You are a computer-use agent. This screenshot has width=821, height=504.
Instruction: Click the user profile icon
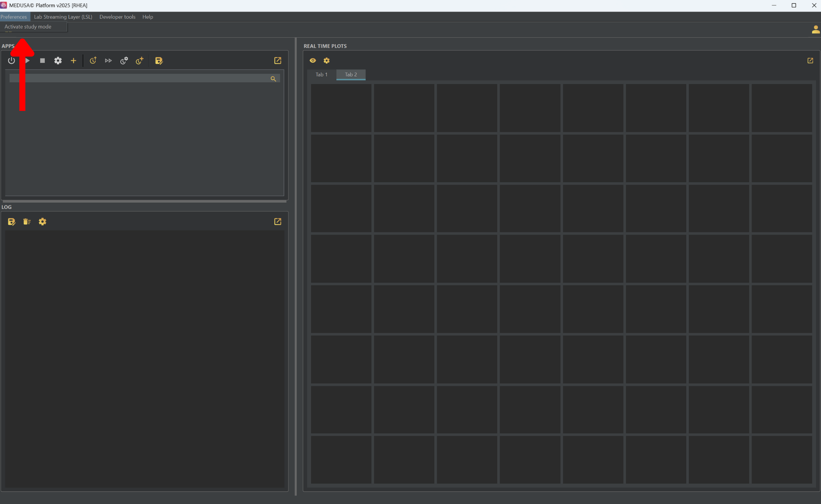click(815, 30)
